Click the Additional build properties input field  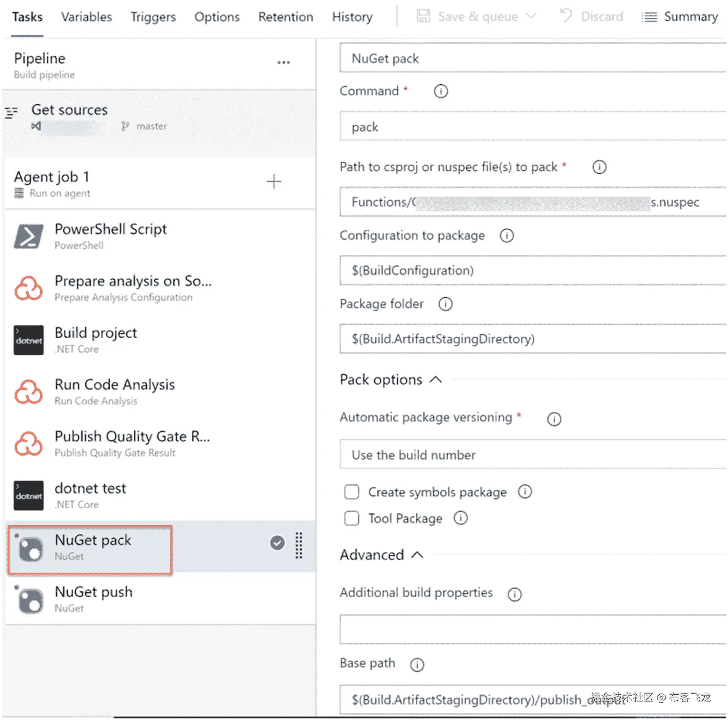(533, 629)
